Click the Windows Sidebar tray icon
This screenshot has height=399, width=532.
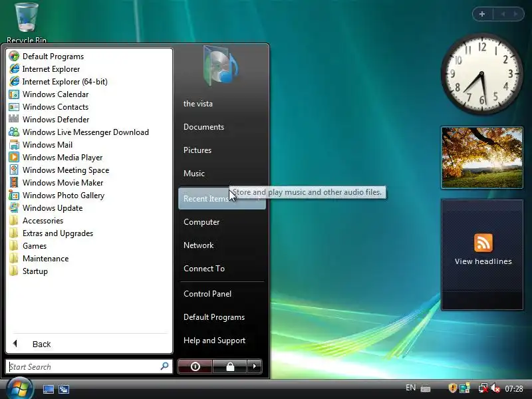[464, 388]
